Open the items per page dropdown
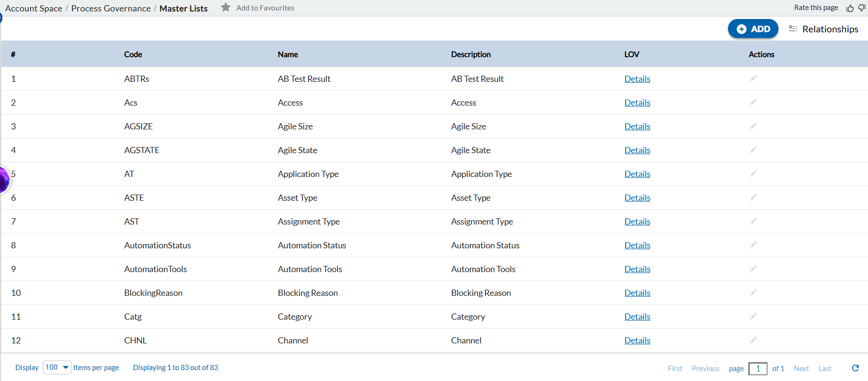 [x=57, y=368]
